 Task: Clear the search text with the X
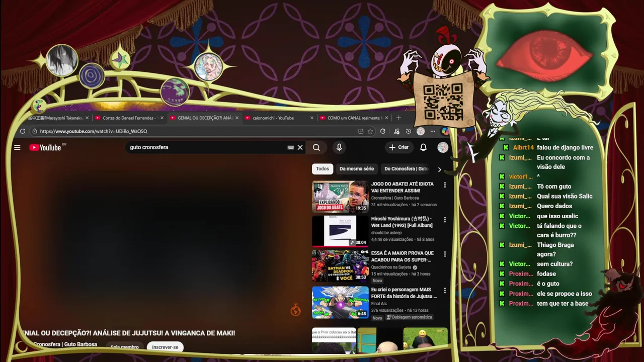300,147
